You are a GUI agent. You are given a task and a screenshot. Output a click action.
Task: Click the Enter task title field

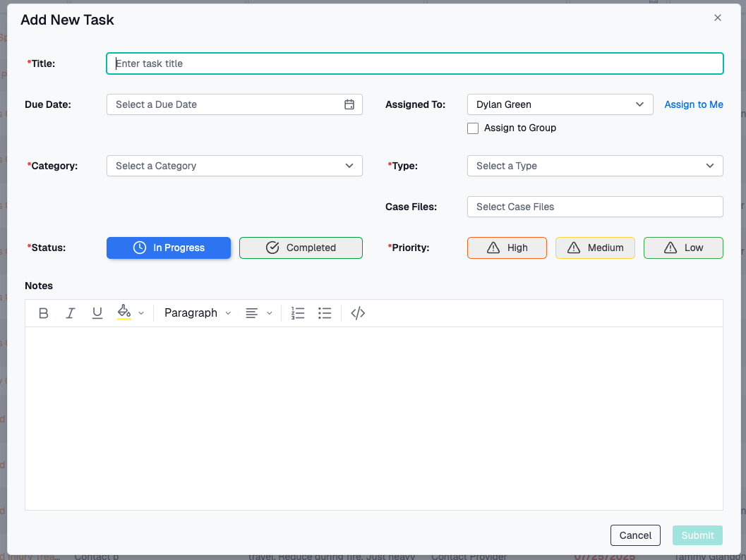coord(414,63)
